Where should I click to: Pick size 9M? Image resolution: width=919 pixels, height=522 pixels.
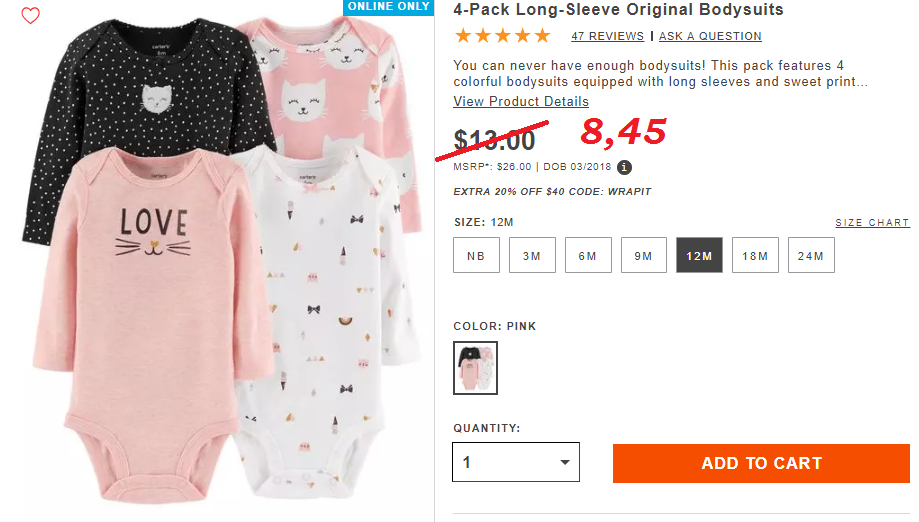point(644,255)
